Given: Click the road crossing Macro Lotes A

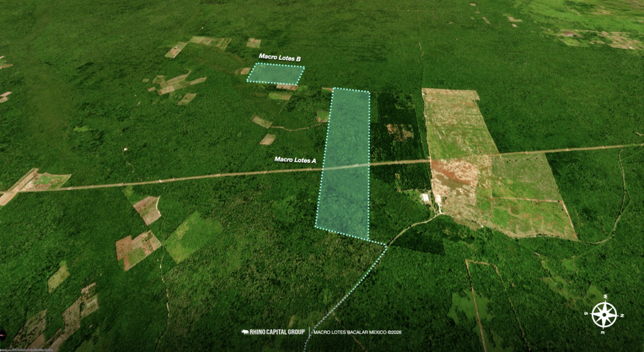Looking at the screenshot, I should [x=346, y=167].
